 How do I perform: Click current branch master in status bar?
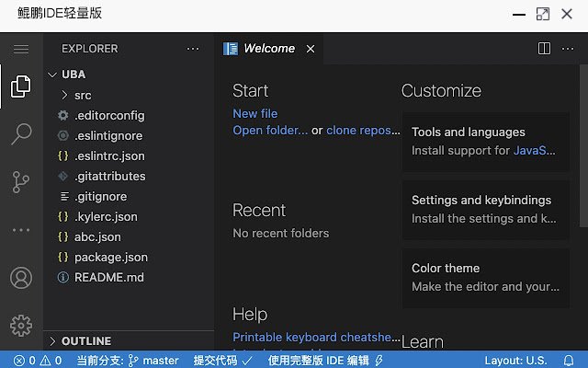pos(128,361)
